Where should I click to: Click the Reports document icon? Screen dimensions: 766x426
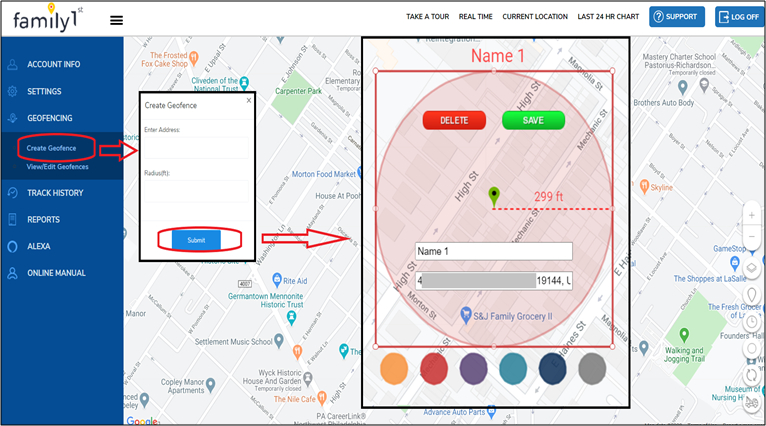13,220
